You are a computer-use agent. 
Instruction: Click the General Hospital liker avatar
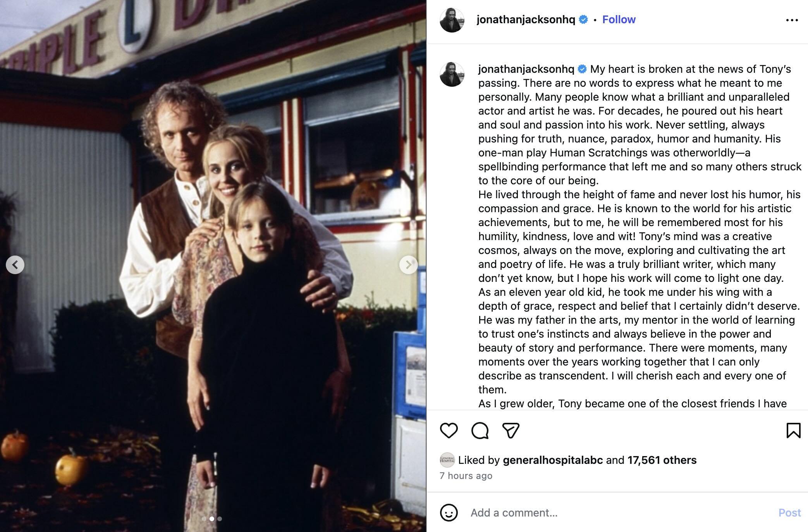[x=447, y=460]
